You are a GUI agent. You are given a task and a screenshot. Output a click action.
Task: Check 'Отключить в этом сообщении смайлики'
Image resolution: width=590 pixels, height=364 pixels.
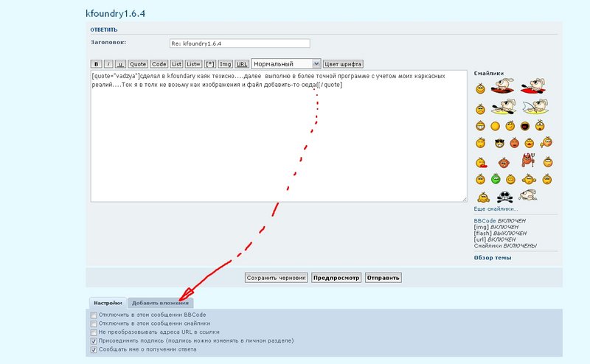click(x=94, y=323)
